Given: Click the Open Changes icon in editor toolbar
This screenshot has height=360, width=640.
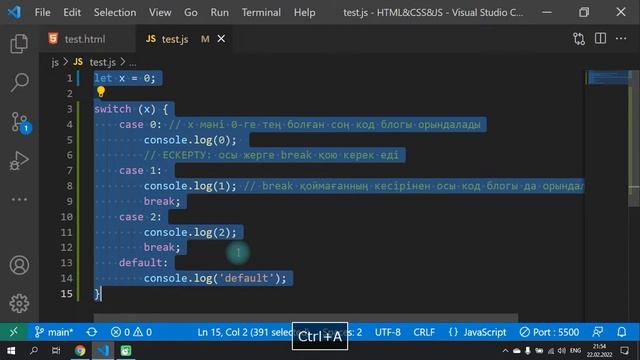Looking at the screenshot, I should (579, 39).
